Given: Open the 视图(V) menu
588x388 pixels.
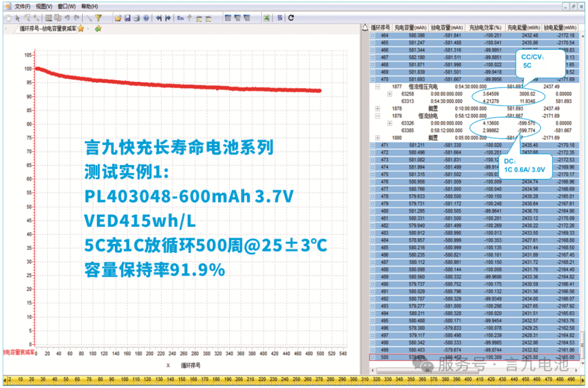Looking at the screenshot, I should pyautogui.click(x=44, y=7).
